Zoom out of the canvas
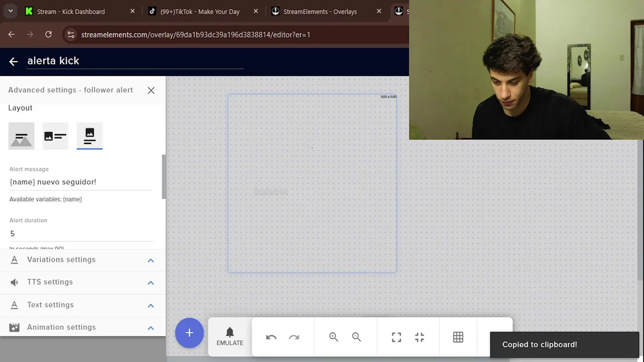This screenshot has width=644, height=362. click(356, 337)
